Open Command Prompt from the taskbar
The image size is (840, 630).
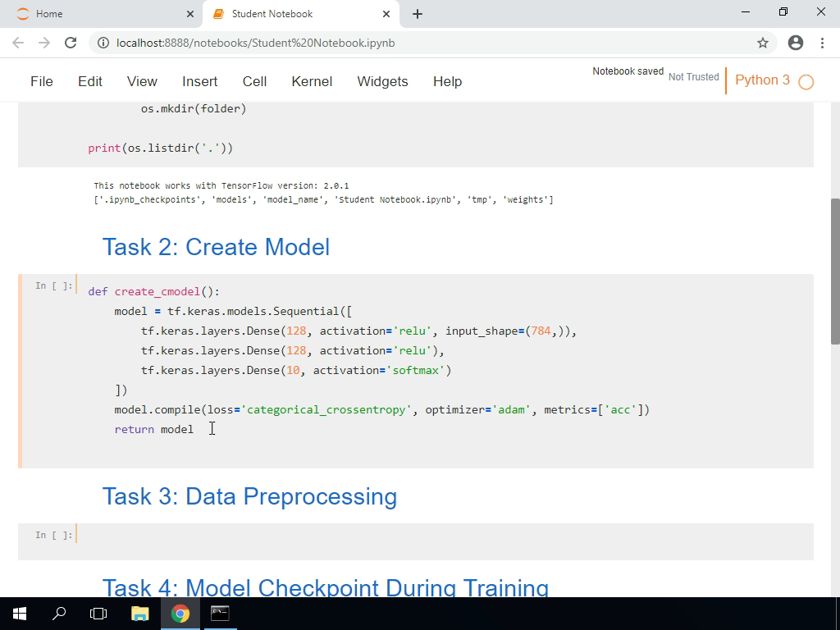click(219, 613)
